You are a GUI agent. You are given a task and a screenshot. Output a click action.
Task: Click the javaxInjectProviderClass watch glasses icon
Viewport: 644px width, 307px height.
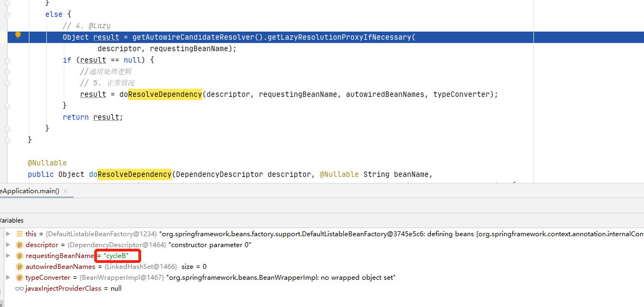(x=20, y=288)
